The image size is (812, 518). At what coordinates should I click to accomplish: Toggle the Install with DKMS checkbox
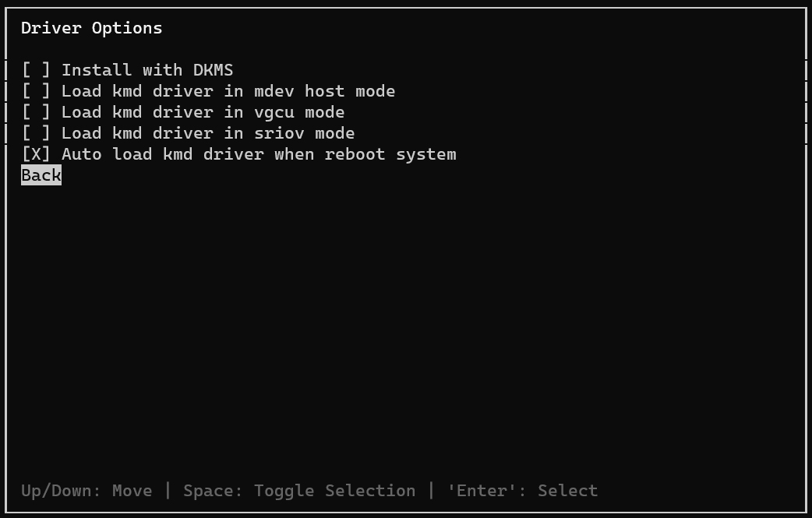coord(36,70)
